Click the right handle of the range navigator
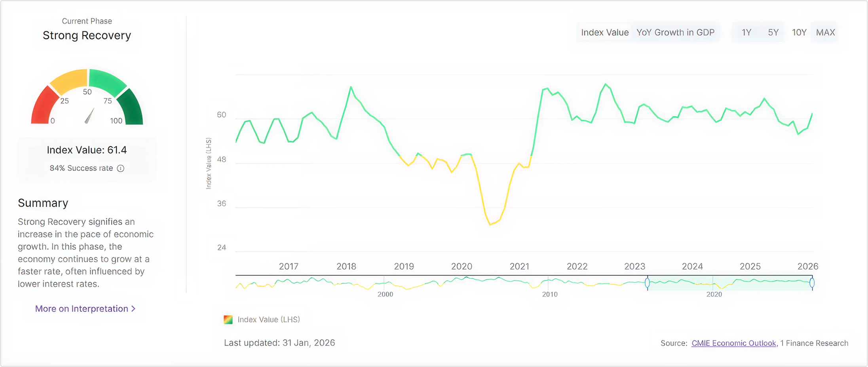The image size is (868, 367). [x=812, y=283]
